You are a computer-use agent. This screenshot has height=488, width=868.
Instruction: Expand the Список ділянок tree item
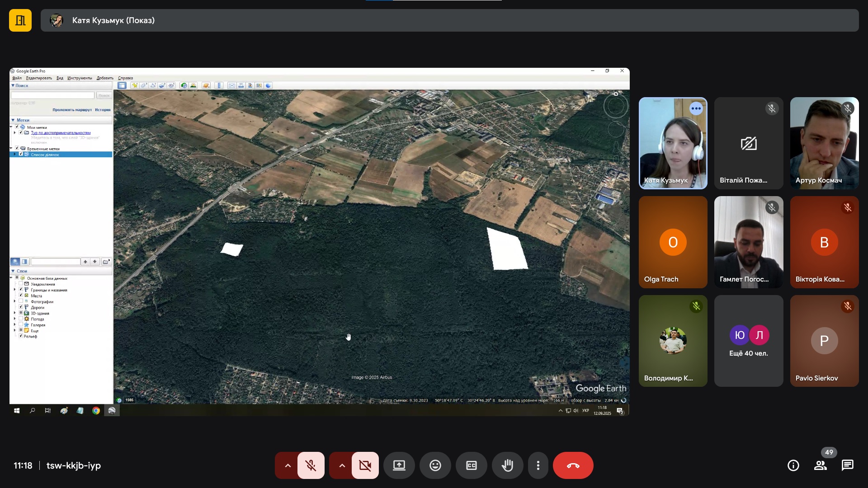15,155
